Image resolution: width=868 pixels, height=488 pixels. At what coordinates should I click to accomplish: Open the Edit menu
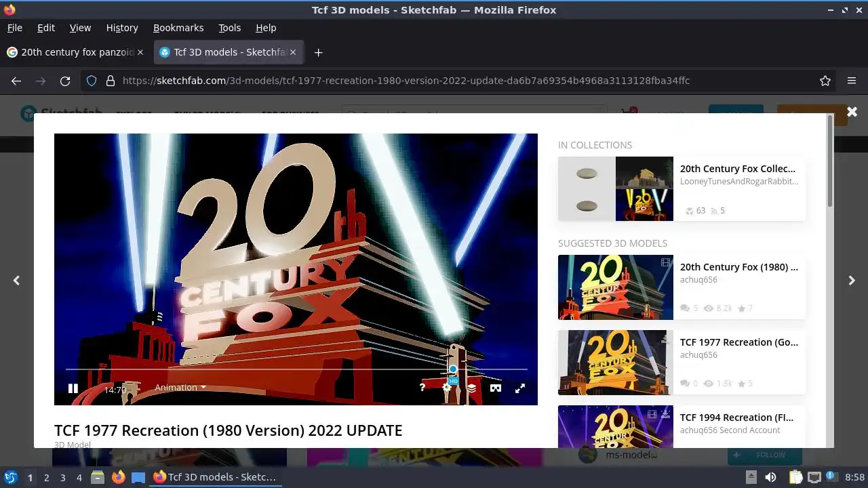(x=46, y=28)
